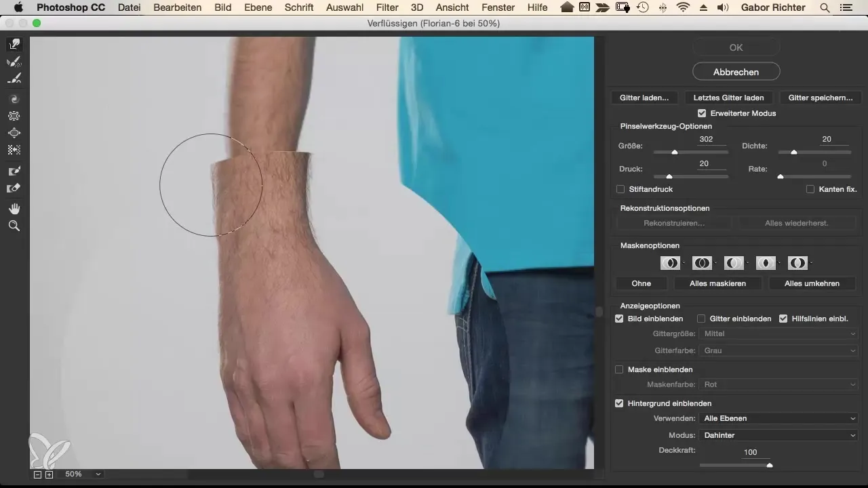Select the Pucker tool
This screenshot has width=868, height=488.
coord(14,116)
